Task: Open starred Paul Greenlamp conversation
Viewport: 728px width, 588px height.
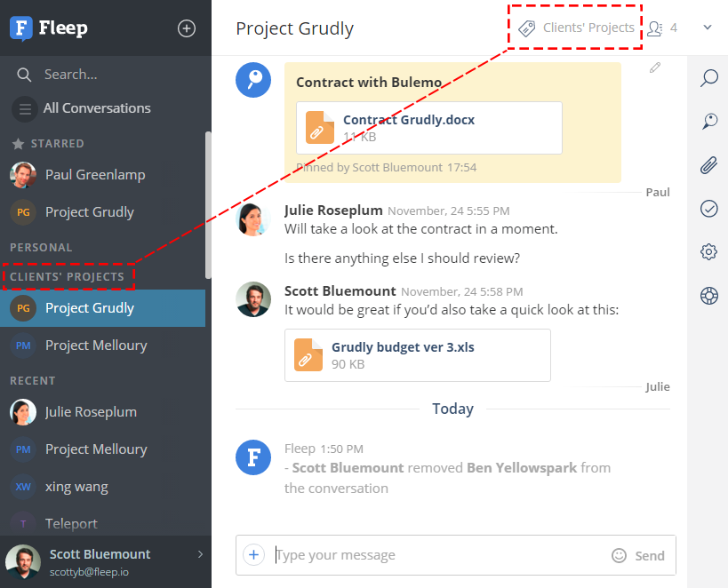Action: coord(102,175)
